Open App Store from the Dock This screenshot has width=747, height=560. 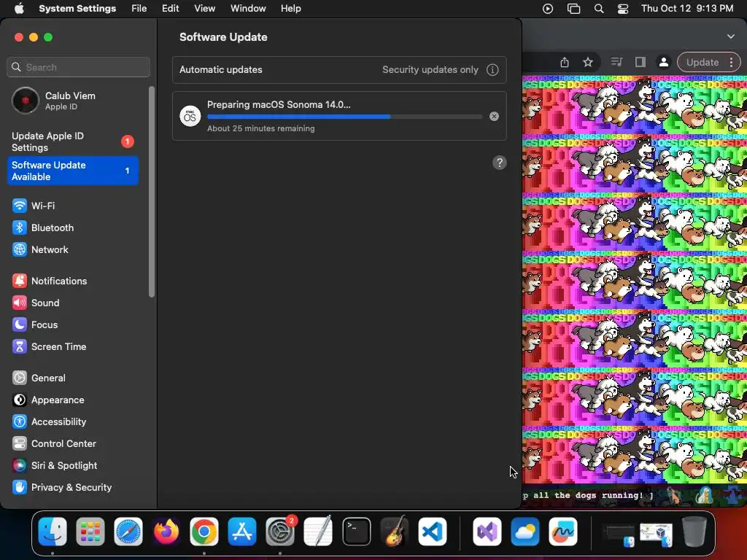(242, 532)
